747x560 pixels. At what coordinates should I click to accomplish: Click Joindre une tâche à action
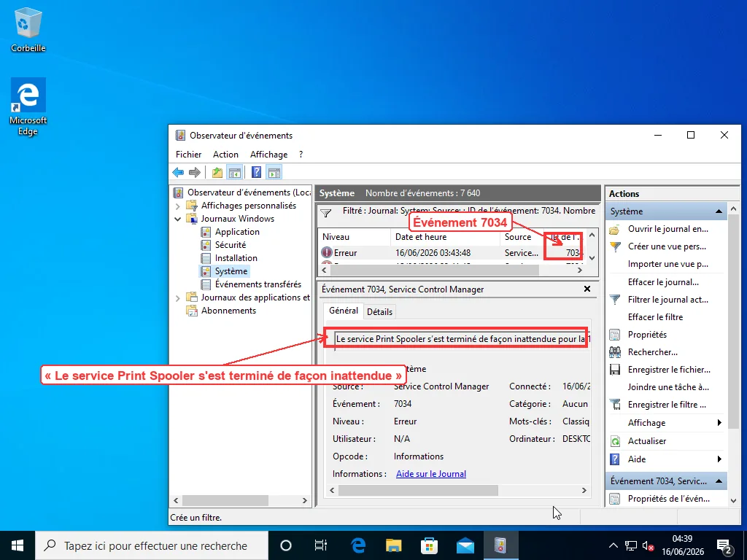668,387
